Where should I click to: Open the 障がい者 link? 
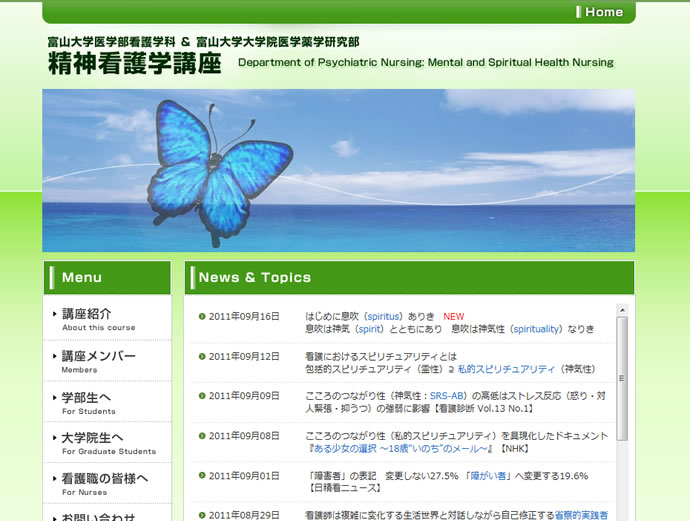tap(488, 476)
